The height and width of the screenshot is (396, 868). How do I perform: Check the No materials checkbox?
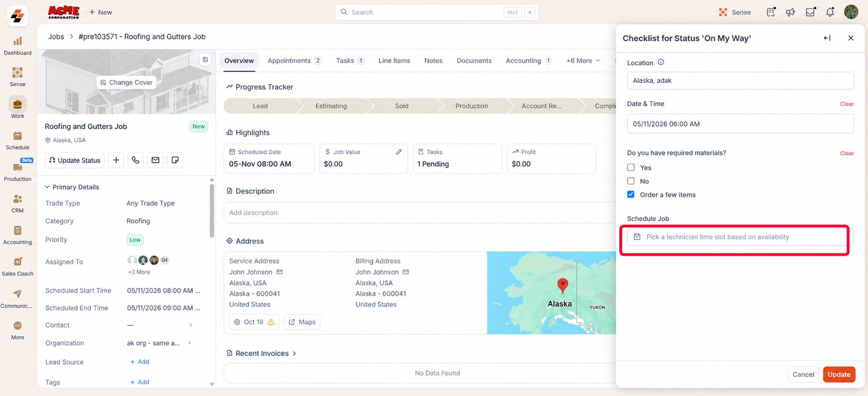[631, 181]
